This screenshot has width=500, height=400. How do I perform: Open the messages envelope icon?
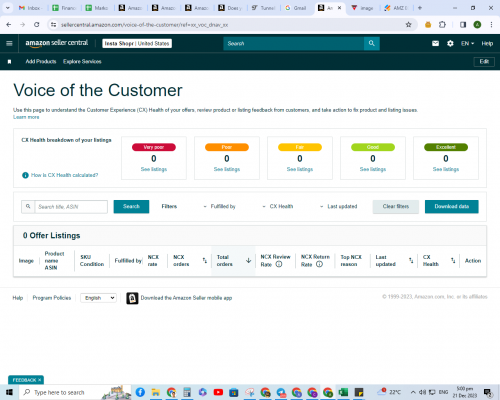[435, 43]
